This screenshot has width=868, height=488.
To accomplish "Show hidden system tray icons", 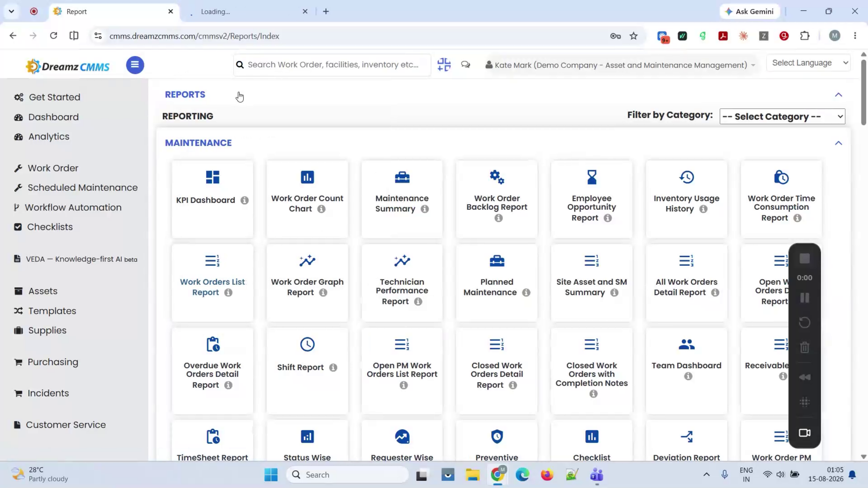I will coord(706,474).
